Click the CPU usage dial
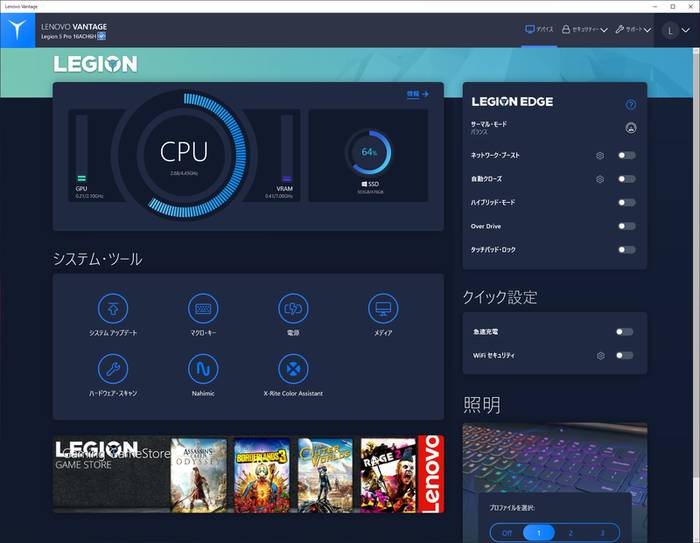 pos(184,155)
